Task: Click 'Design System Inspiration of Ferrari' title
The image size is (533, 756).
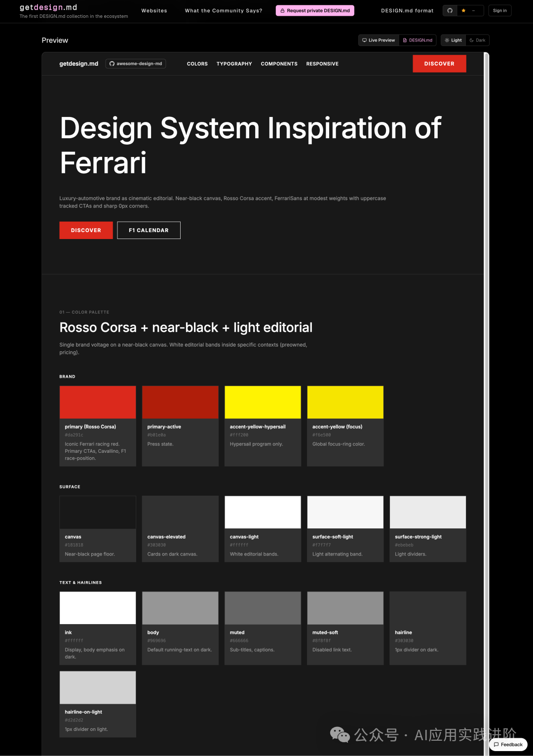Action: point(251,146)
